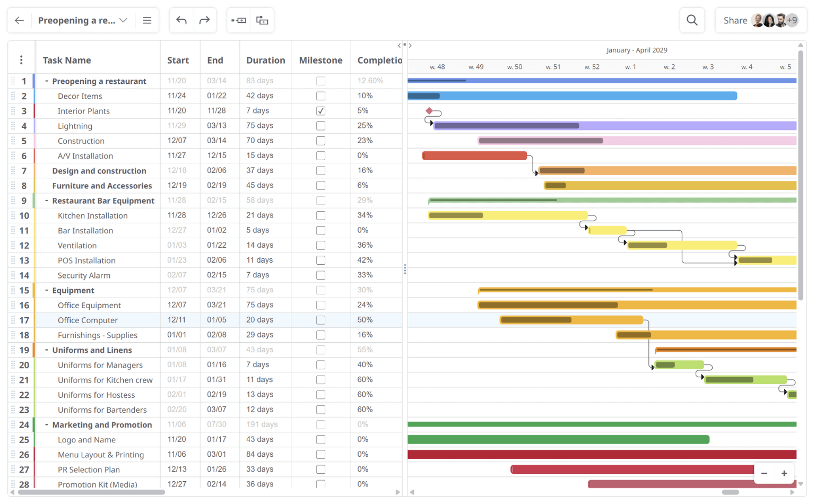815x504 pixels.
Task: Click the Interior Plants milestone diamond
Action: 429,111
